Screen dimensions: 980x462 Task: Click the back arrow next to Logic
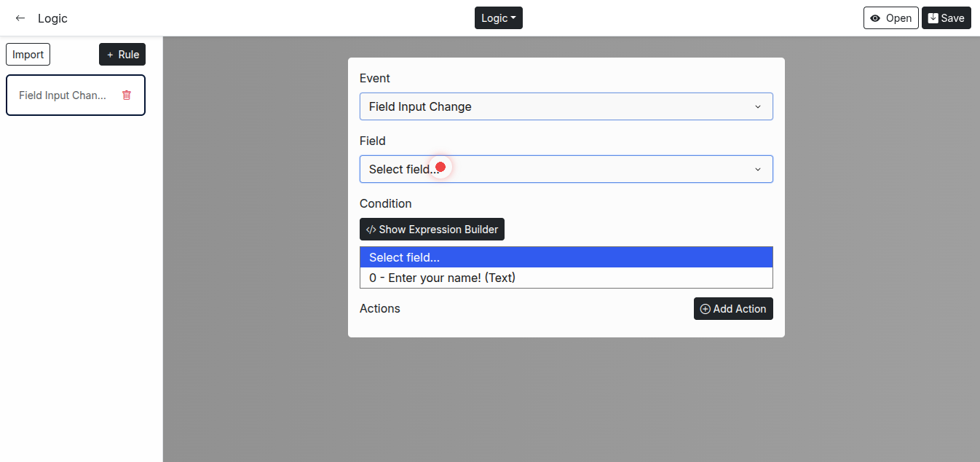coord(20,18)
